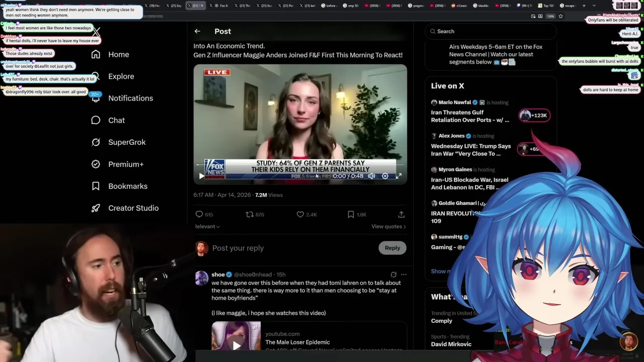Viewport: 644px width, 362px height.
Task: Click the Premium+ verified badge icon
Action: point(96,164)
